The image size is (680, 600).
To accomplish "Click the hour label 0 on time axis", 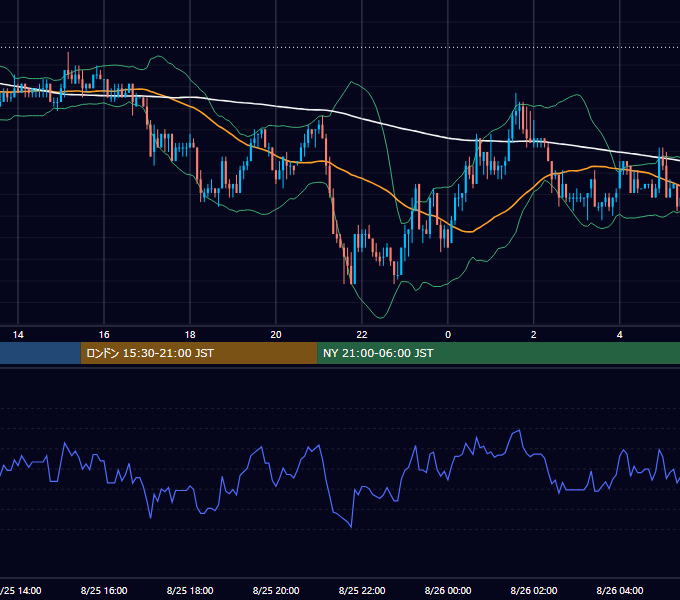I will tap(448, 335).
